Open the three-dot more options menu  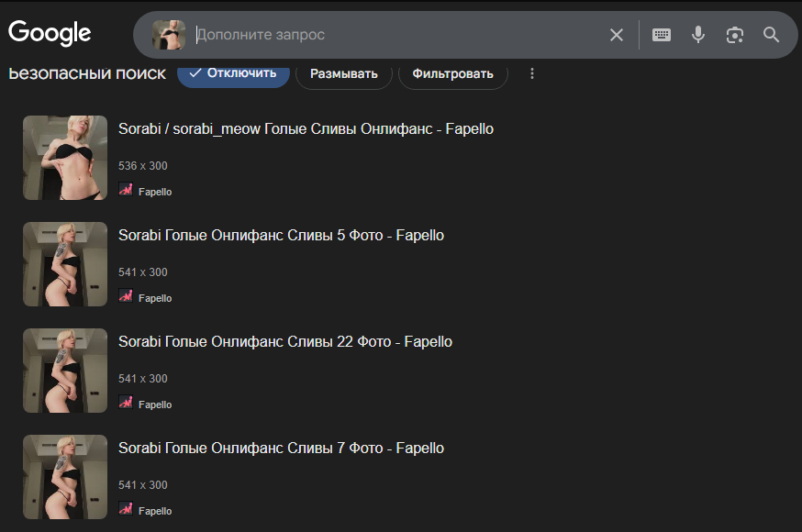tap(532, 73)
